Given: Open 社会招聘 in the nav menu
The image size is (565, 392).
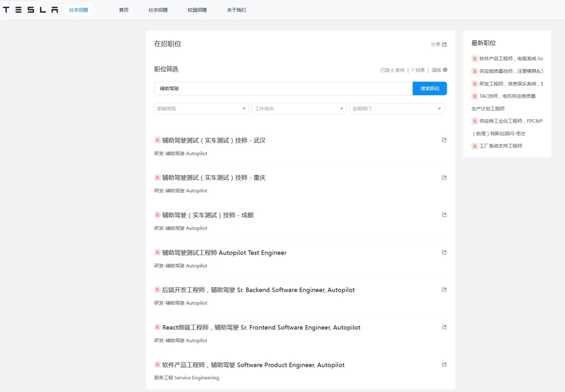Looking at the screenshot, I should (x=158, y=10).
